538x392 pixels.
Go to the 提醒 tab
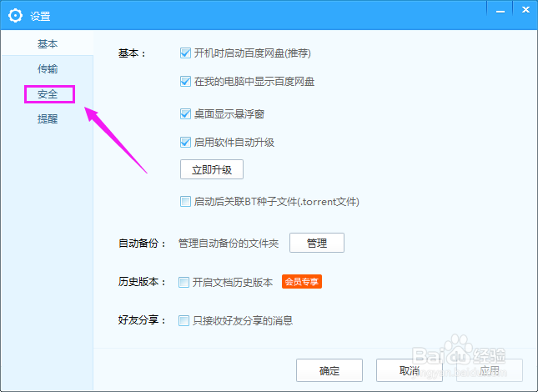48,119
